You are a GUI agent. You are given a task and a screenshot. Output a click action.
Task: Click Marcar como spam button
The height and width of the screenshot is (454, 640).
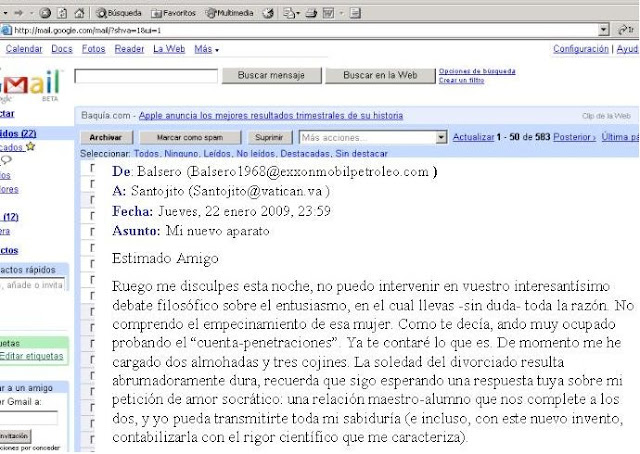tap(190, 138)
